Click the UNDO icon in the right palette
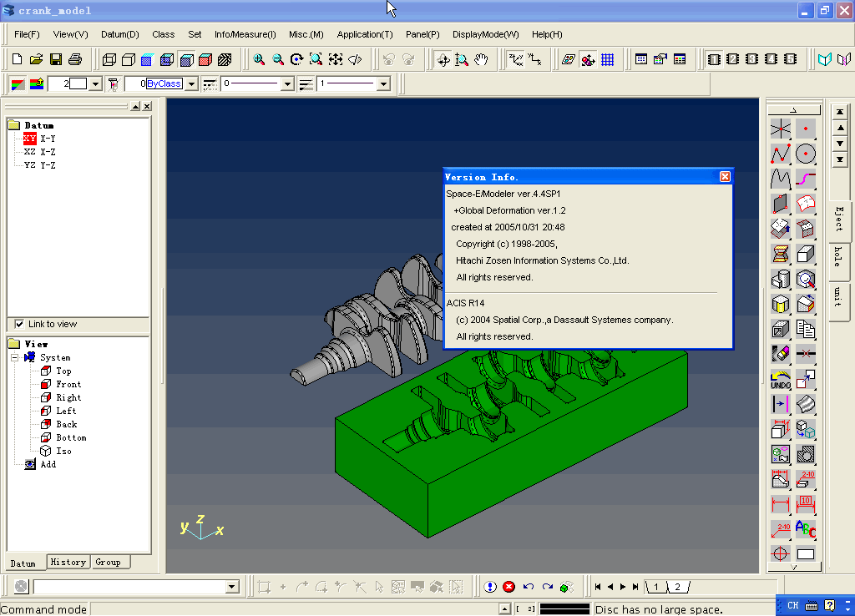This screenshot has height=616, width=855. [x=781, y=380]
